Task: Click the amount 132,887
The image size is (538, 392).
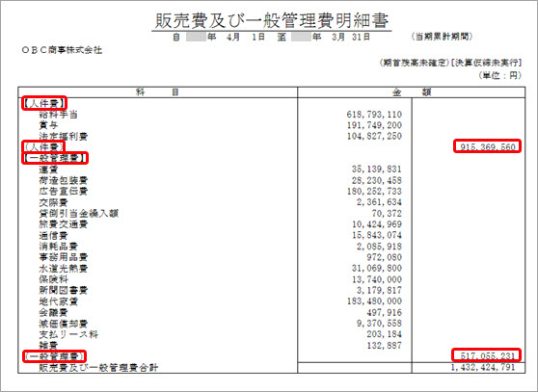Action: point(384,345)
